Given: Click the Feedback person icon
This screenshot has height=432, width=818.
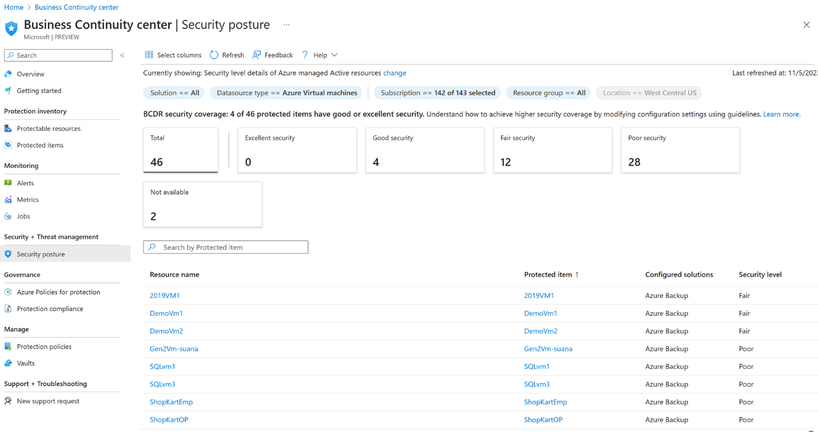Looking at the screenshot, I should tap(256, 55).
